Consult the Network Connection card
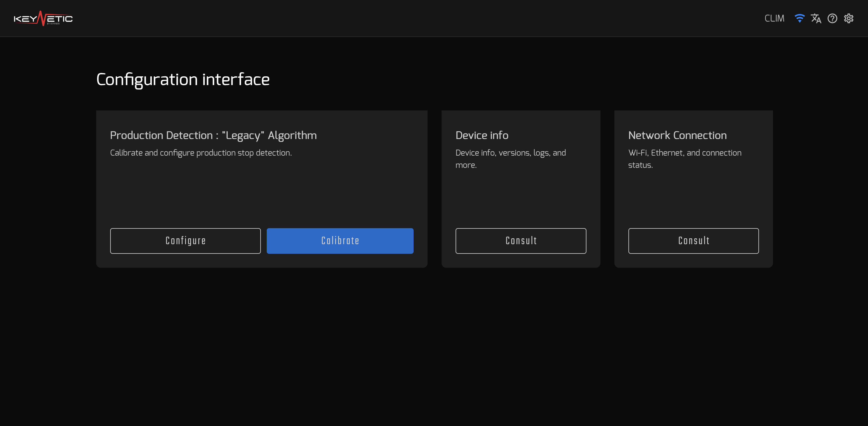This screenshot has height=426, width=868. point(693,241)
